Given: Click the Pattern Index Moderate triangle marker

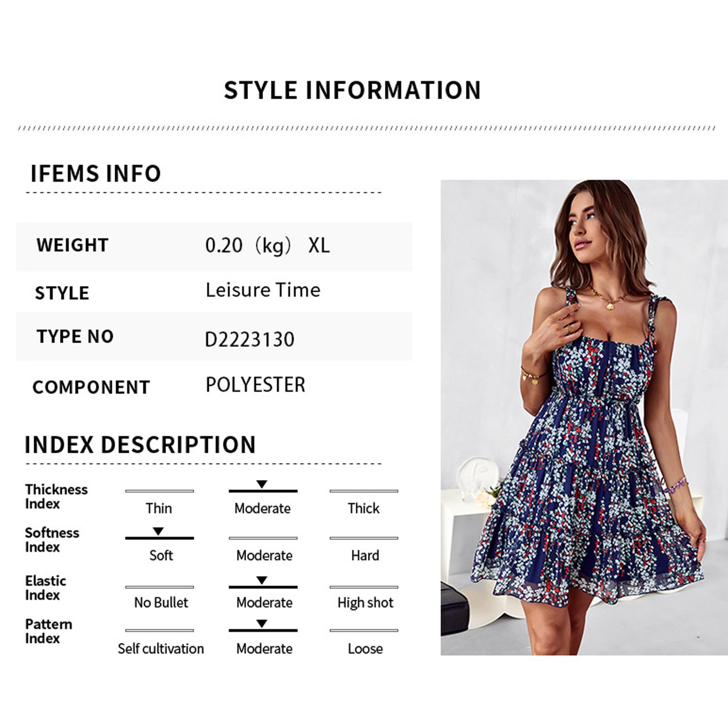Looking at the screenshot, I should click(x=262, y=623).
